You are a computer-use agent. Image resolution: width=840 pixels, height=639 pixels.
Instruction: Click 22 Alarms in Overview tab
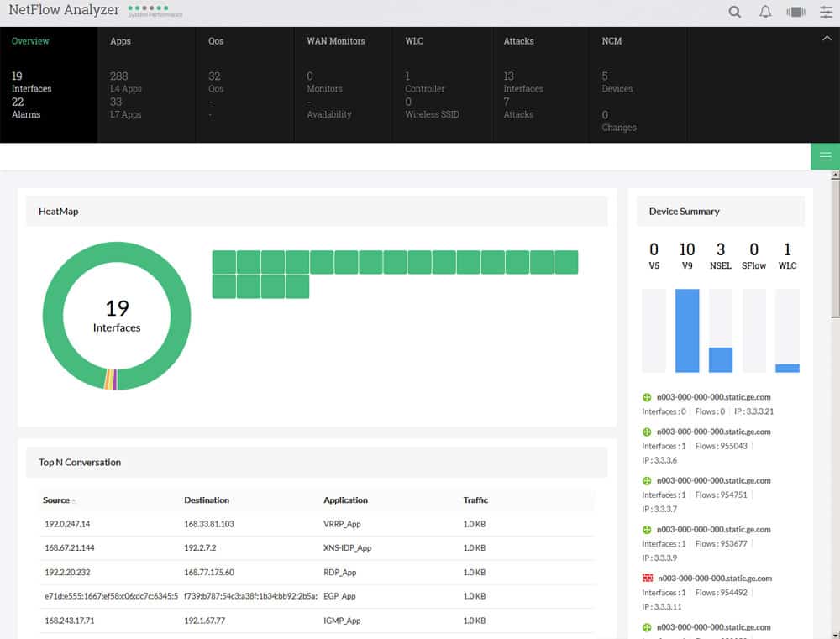click(x=26, y=107)
